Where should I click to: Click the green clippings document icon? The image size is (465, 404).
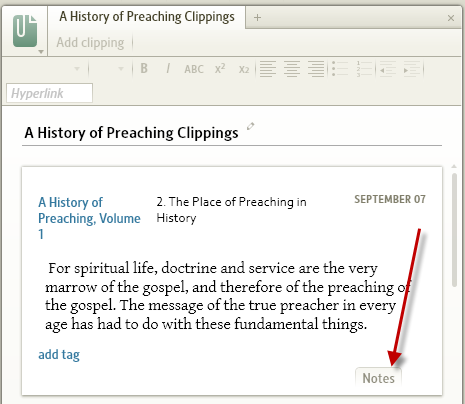(25, 31)
